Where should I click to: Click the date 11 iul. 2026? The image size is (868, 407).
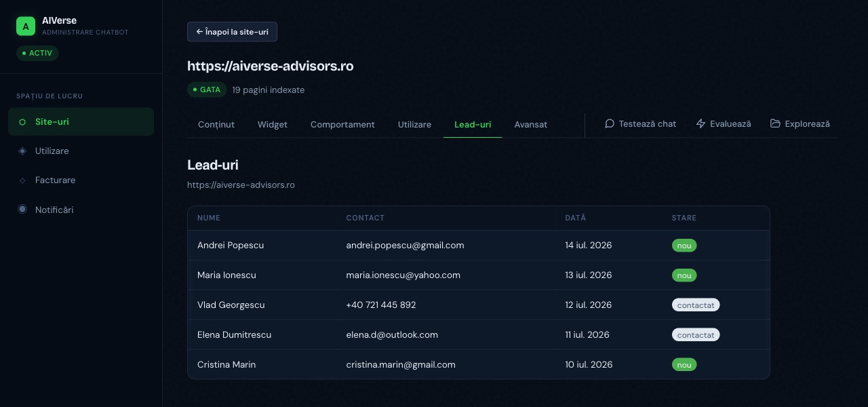coord(587,334)
